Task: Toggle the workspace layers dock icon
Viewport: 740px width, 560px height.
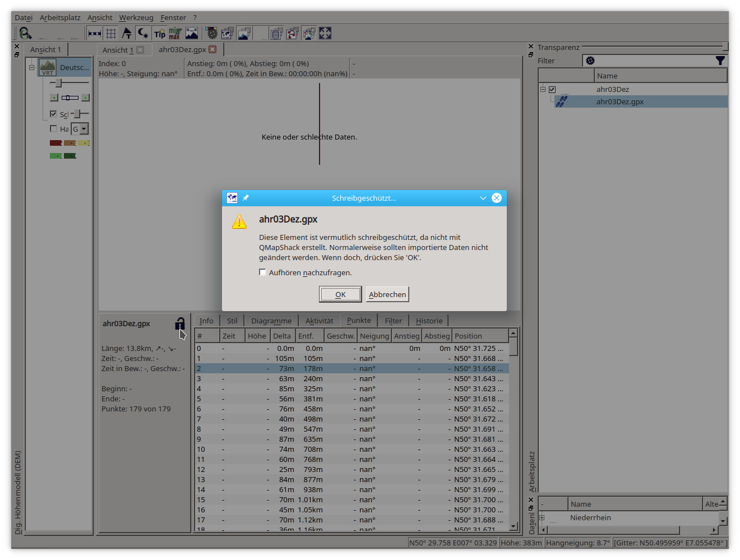Action: pyautogui.click(x=309, y=34)
